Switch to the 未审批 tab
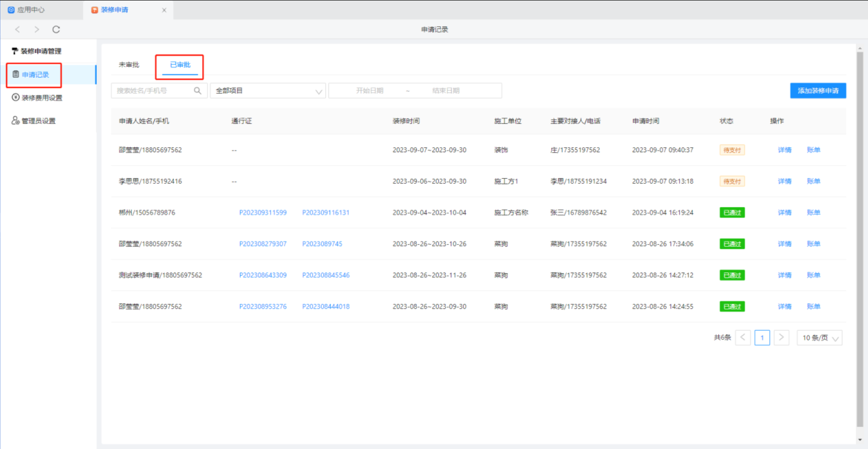Viewport: 868px width, 449px height. [129, 65]
